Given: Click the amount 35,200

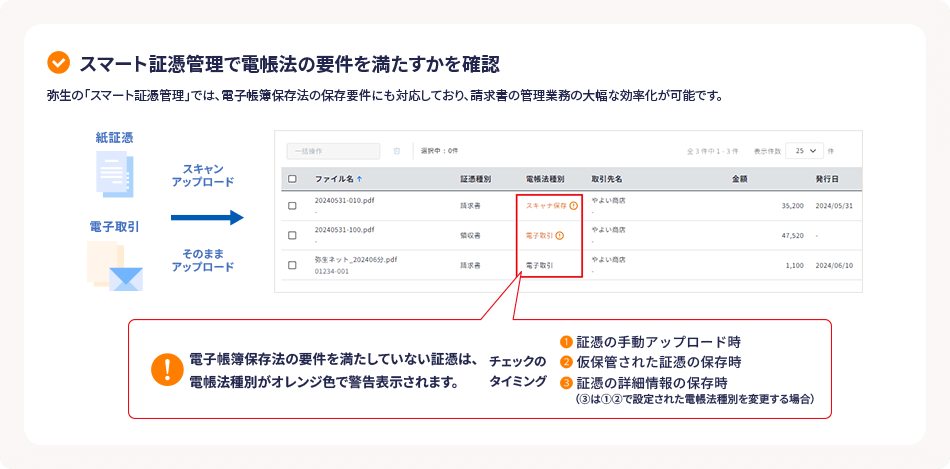Looking at the screenshot, I should 793,206.
